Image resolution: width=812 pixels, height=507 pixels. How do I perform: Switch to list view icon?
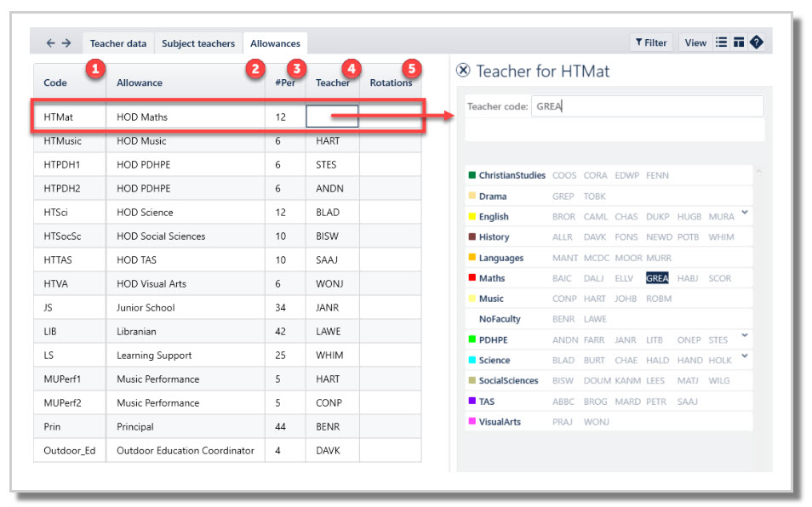(x=722, y=43)
